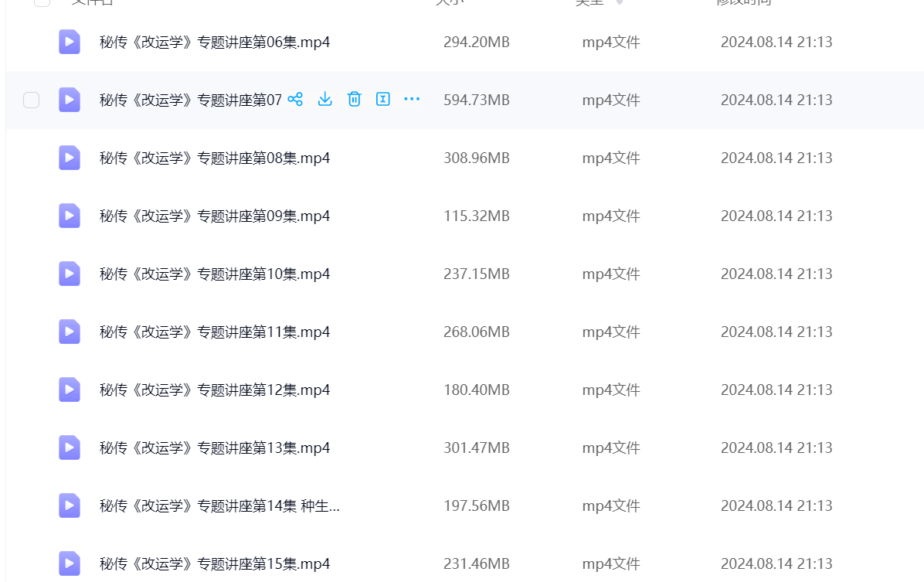924x582 pixels.
Task: Click the sort arrow on type column
Action: [620, 3]
